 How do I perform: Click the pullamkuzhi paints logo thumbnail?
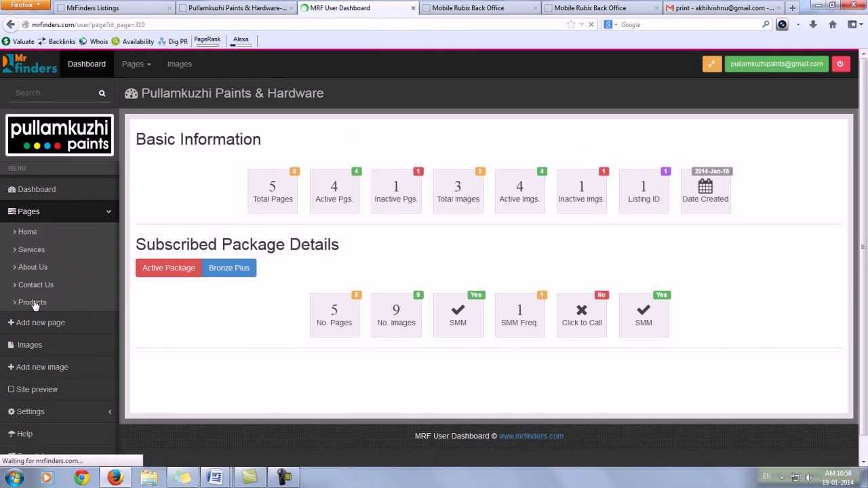pyautogui.click(x=60, y=135)
